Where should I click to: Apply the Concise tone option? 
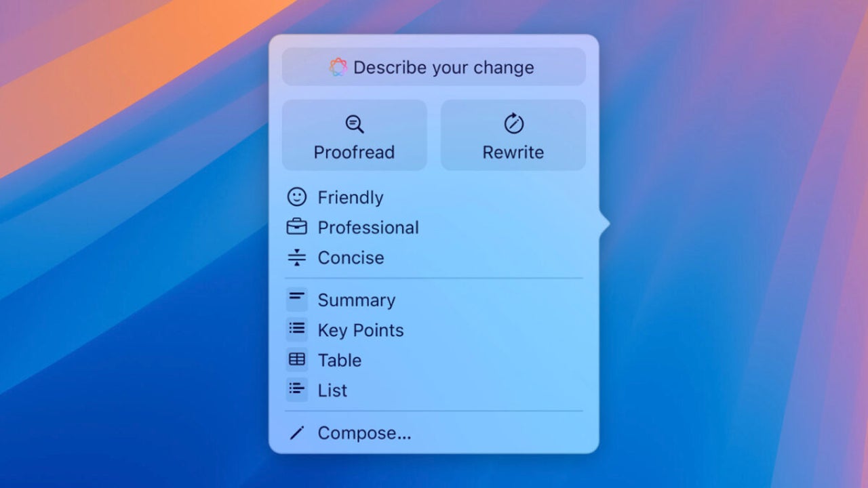(351, 258)
